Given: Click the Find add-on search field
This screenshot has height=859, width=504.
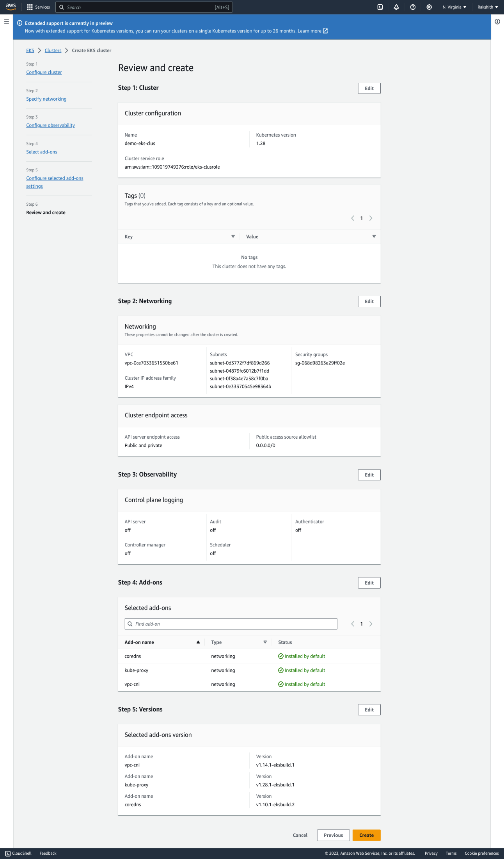Looking at the screenshot, I should 231,624.
